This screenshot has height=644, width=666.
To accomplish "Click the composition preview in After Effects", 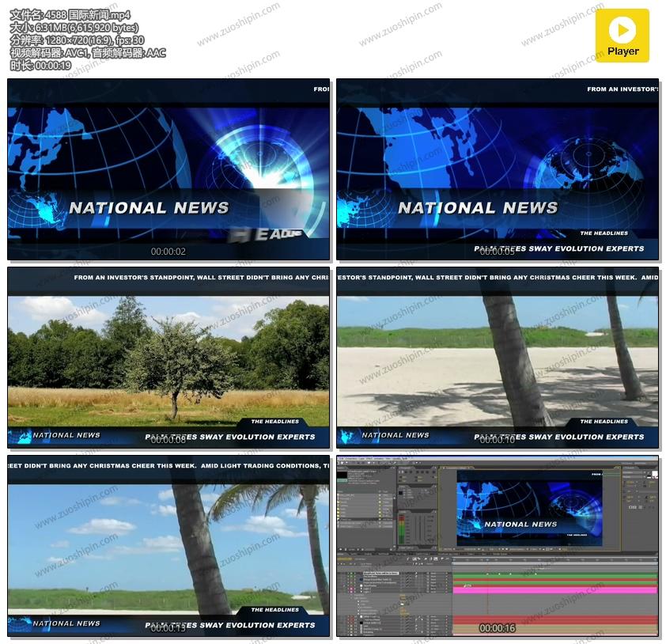I will (x=528, y=510).
